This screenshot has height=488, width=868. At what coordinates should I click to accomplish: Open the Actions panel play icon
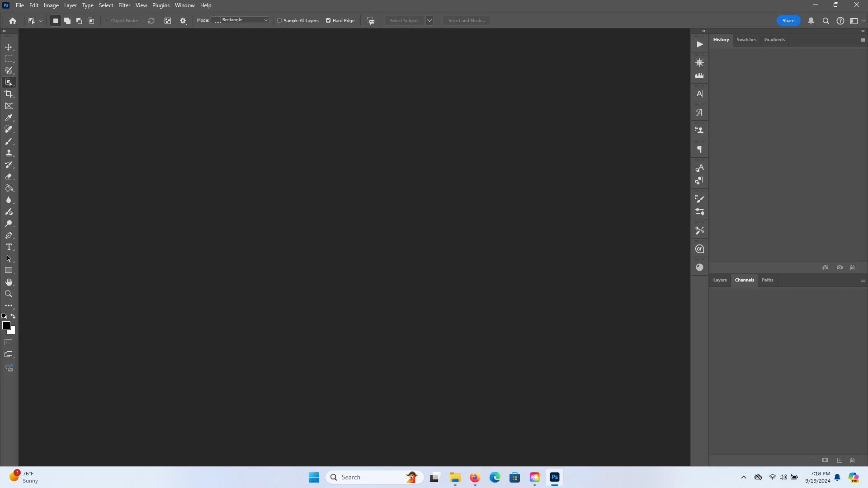pos(699,44)
